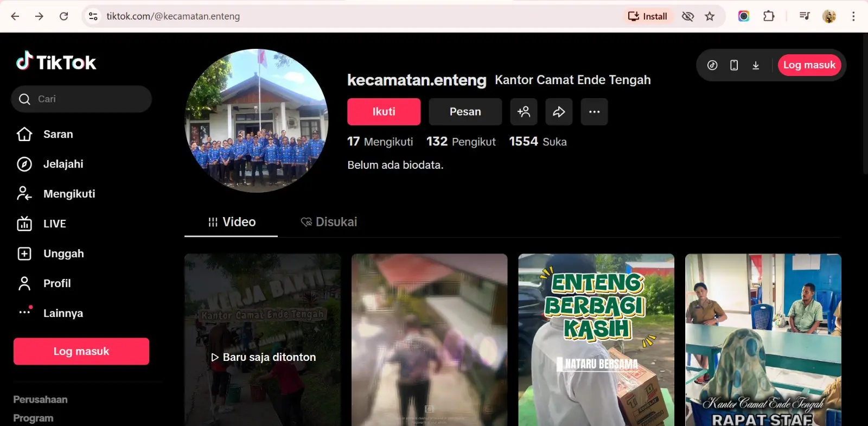Click top-right Log masuk button
Screen dimensions: 868x426
(809, 65)
